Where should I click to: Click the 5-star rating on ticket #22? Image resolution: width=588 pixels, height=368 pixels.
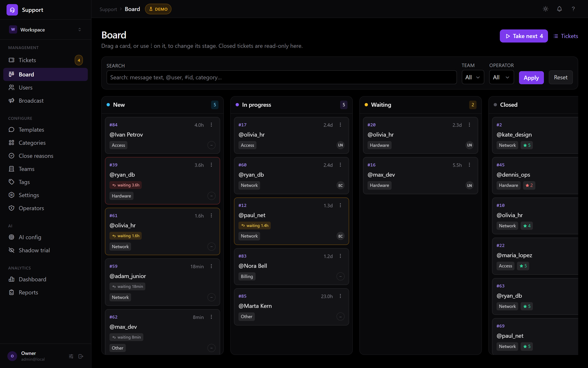point(523,266)
